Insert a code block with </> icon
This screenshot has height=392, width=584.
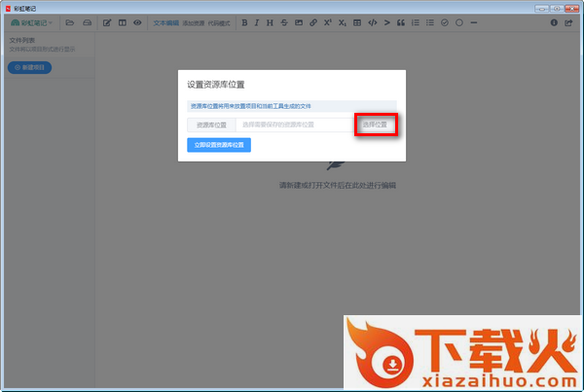(x=372, y=22)
